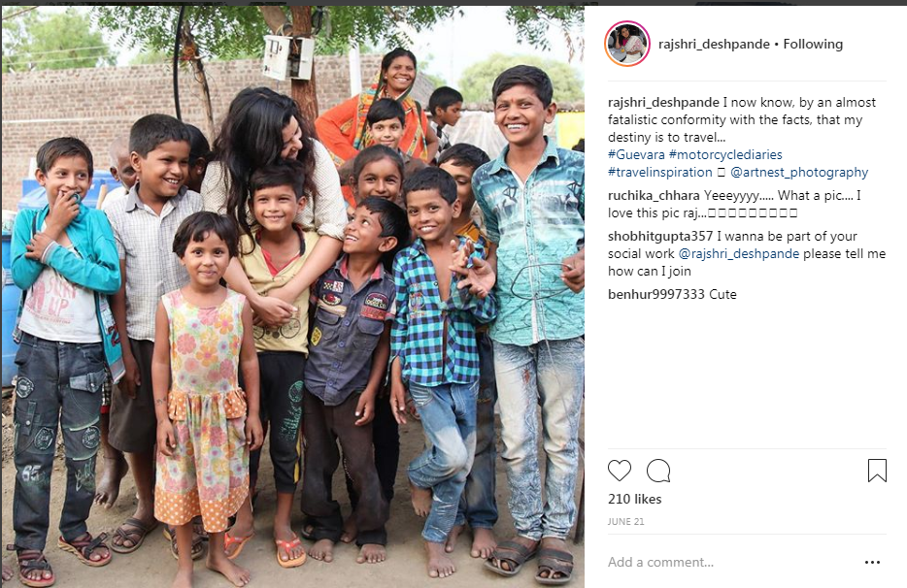Open rajshri_deshpande's profile picture story

[627, 44]
